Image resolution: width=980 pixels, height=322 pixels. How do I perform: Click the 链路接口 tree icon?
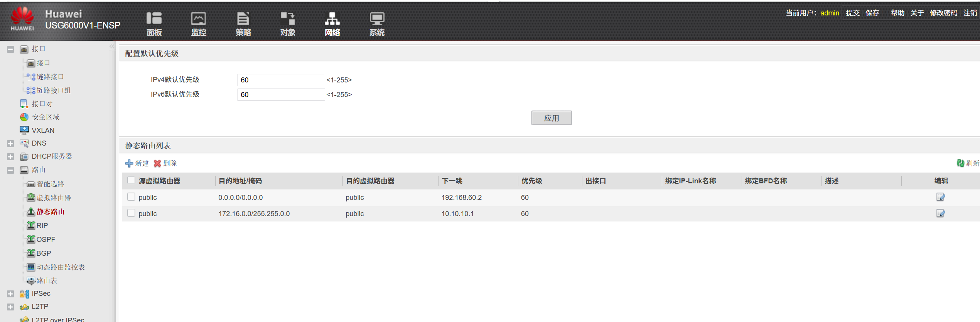pyautogui.click(x=31, y=77)
